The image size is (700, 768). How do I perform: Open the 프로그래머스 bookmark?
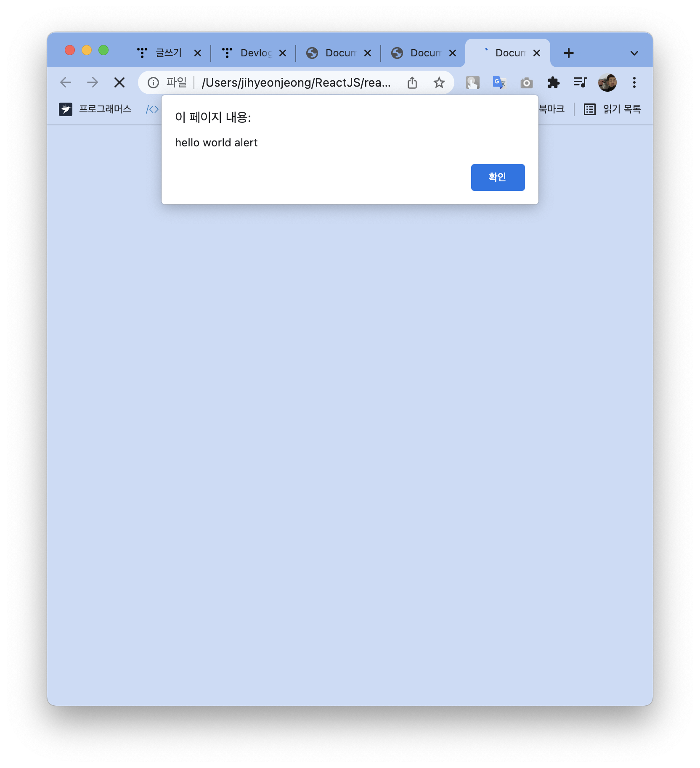pos(95,109)
